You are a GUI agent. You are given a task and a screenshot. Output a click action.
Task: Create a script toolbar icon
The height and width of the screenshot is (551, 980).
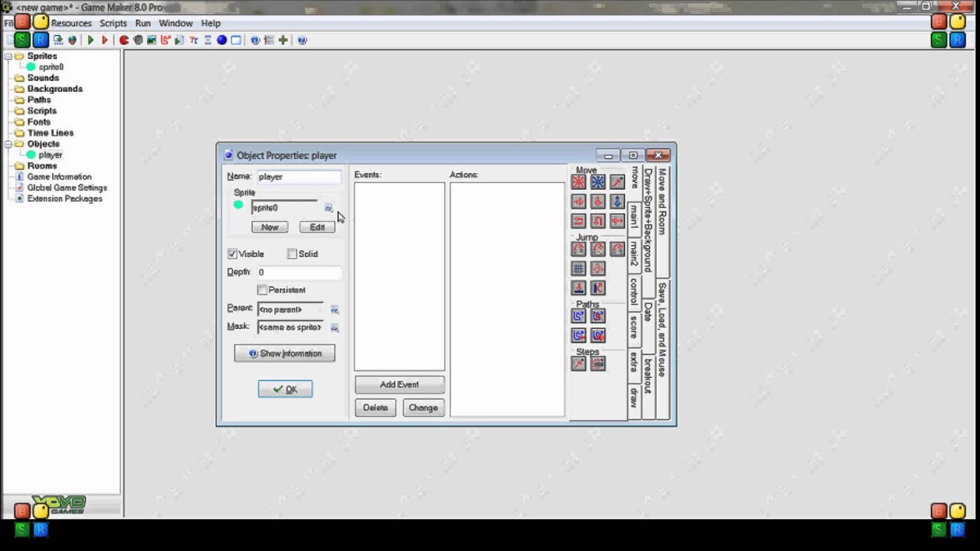(x=179, y=40)
